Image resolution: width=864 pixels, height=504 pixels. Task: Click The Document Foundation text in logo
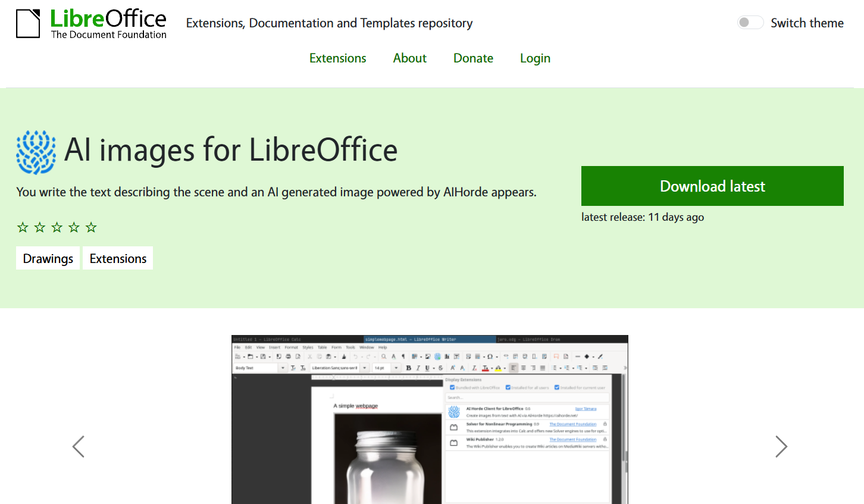(109, 35)
